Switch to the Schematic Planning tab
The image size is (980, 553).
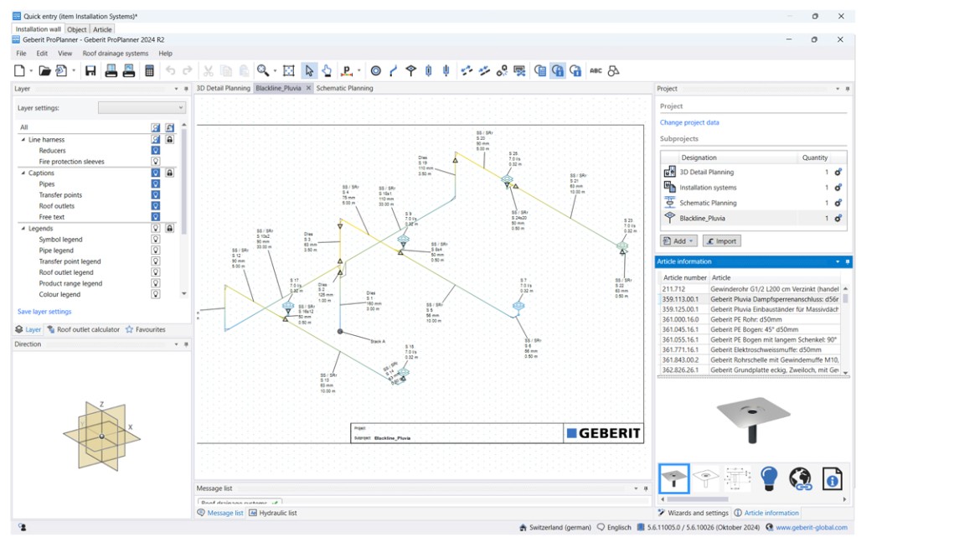pyautogui.click(x=344, y=88)
